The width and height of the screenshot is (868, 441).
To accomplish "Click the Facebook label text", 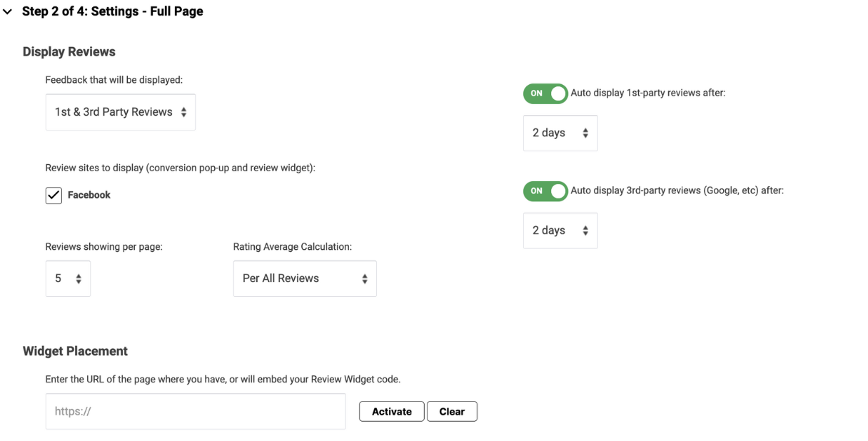I will 89,195.
